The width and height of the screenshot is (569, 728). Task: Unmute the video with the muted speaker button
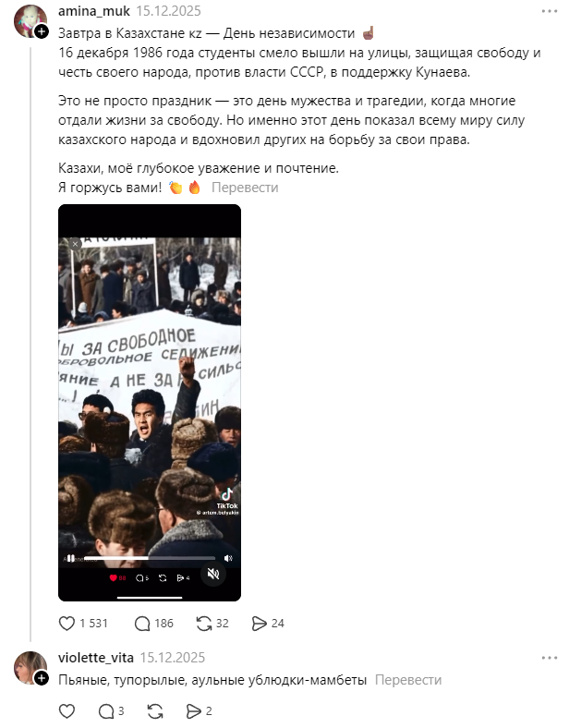(213, 574)
